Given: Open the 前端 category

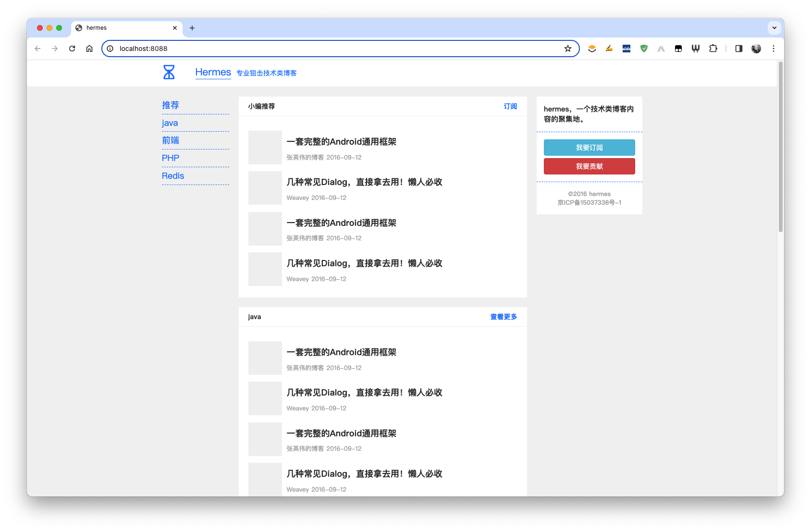Looking at the screenshot, I should pos(171,140).
